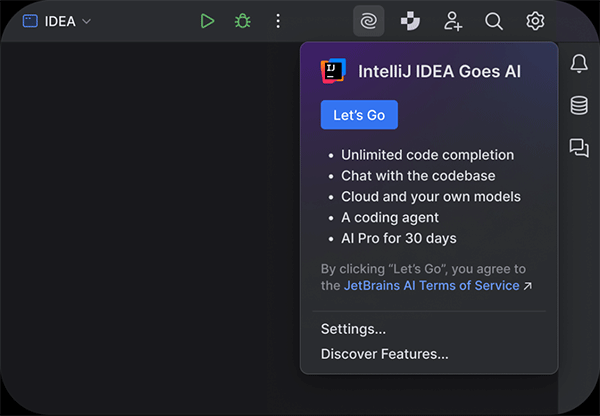
Task: Expand the IDEA project dropdown chevron
Action: click(86, 22)
